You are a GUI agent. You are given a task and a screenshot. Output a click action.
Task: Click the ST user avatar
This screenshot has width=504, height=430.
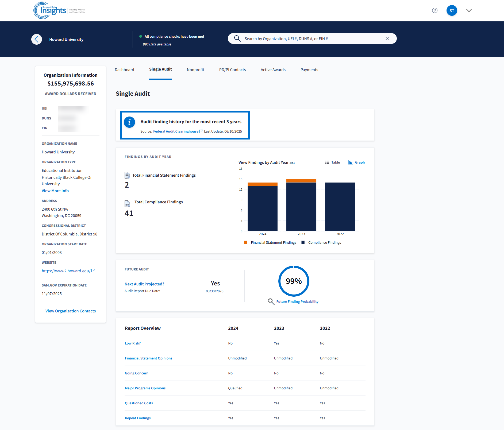tap(452, 10)
